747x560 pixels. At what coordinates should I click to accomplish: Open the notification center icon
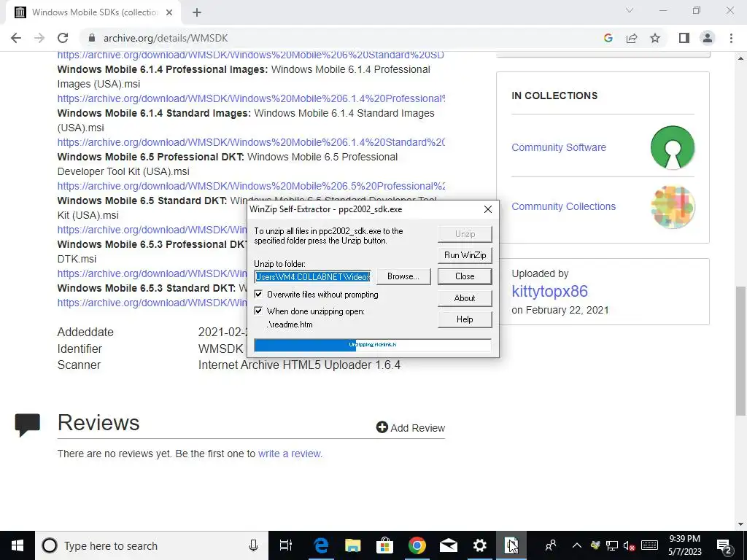(724, 545)
